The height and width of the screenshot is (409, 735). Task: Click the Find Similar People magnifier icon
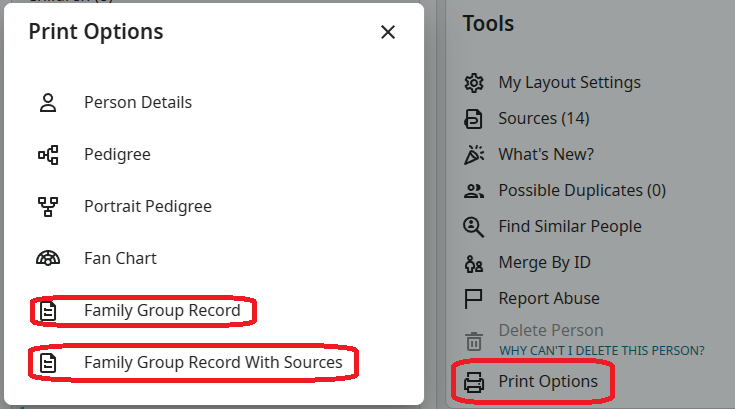pyautogui.click(x=473, y=227)
